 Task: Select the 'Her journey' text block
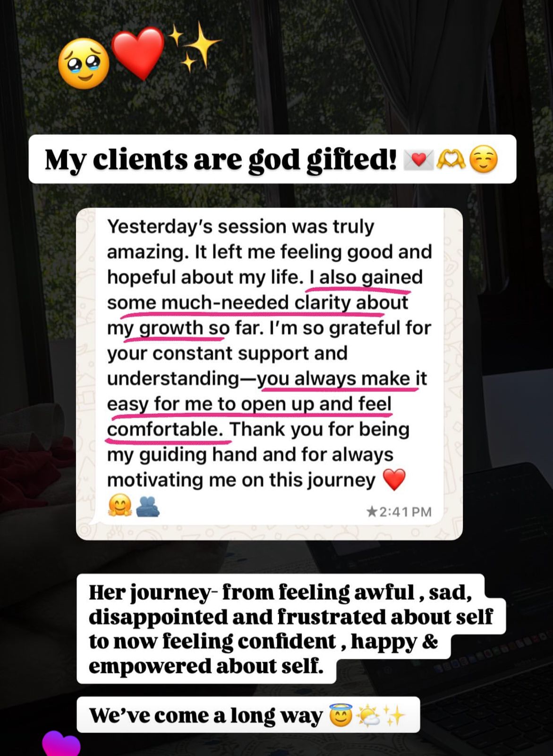(x=291, y=628)
